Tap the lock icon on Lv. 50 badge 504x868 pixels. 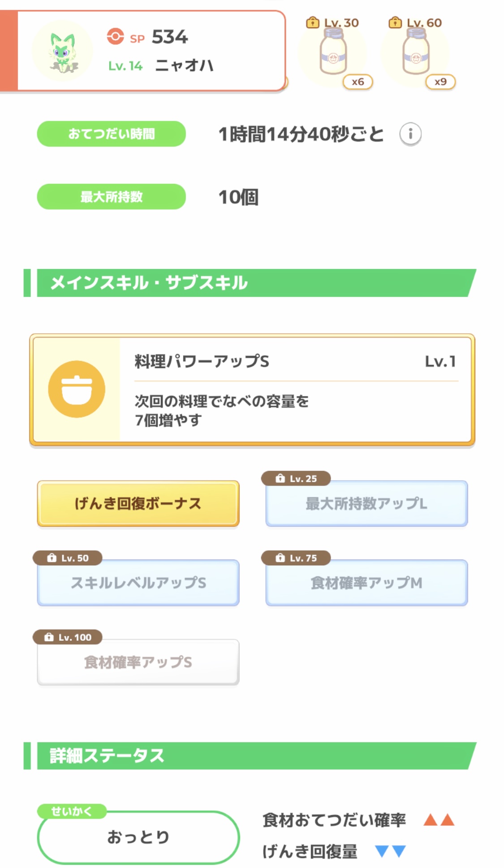pyautogui.click(x=52, y=558)
